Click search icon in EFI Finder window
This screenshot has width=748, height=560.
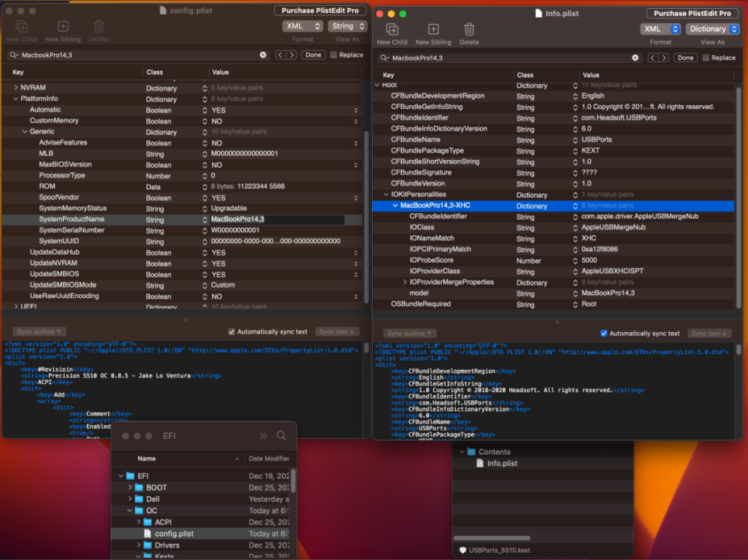(x=281, y=436)
